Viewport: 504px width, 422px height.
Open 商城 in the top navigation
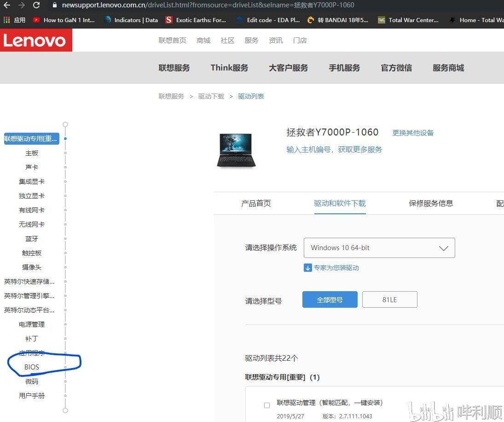[x=203, y=40]
